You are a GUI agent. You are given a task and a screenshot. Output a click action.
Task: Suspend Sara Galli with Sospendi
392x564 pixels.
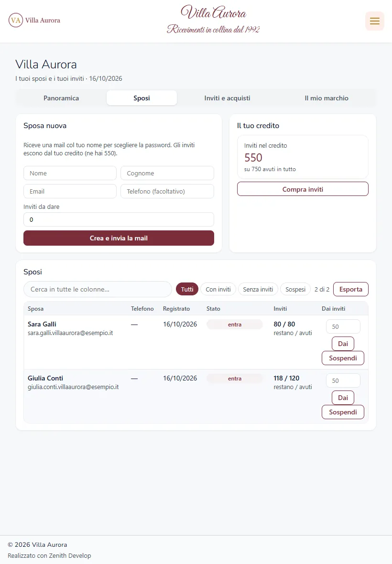[343, 358]
